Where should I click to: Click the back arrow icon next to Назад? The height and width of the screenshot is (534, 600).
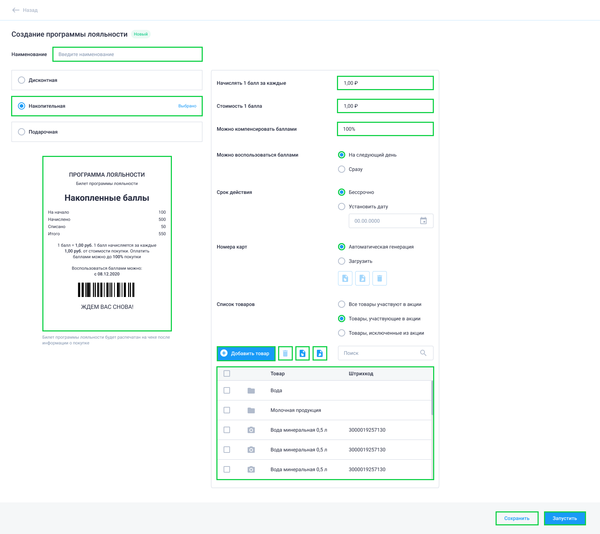[15, 10]
